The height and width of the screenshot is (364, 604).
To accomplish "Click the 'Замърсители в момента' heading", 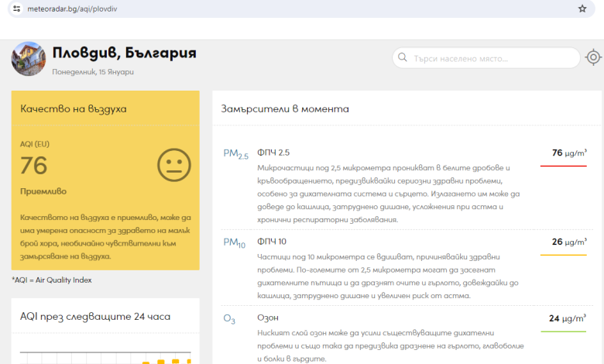I will (285, 109).
